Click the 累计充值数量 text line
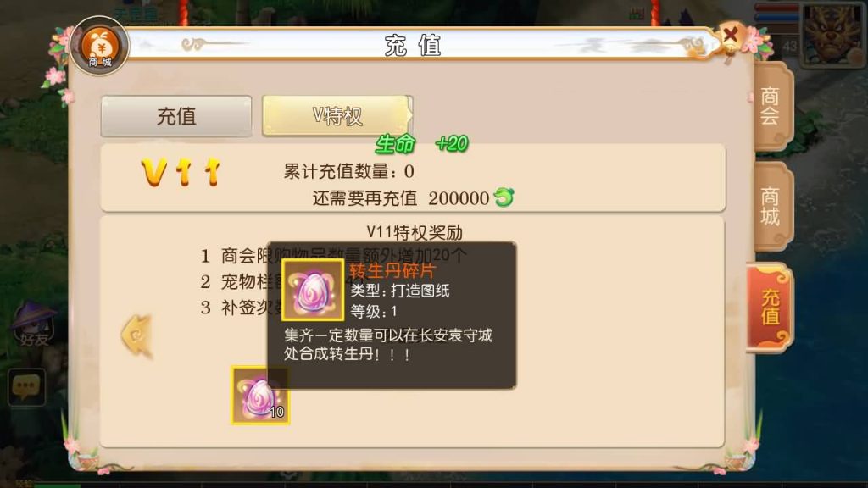The width and height of the screenshot is (868, 488). 348,171
